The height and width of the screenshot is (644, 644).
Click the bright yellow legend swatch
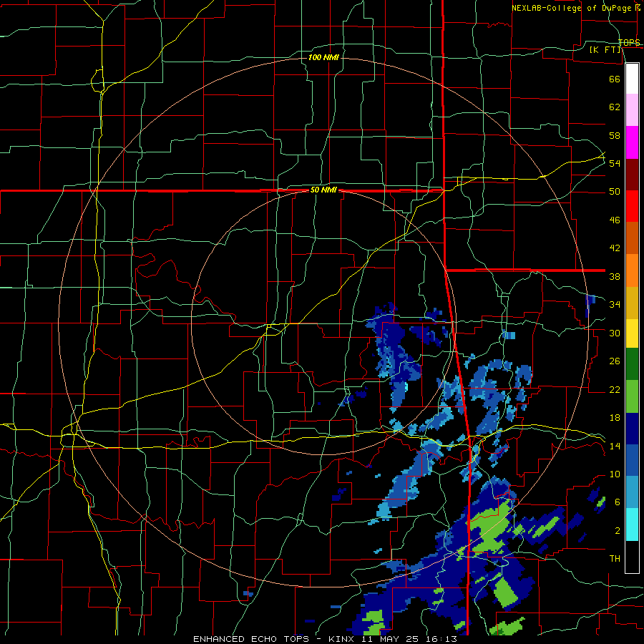click(x=632, y=333)
